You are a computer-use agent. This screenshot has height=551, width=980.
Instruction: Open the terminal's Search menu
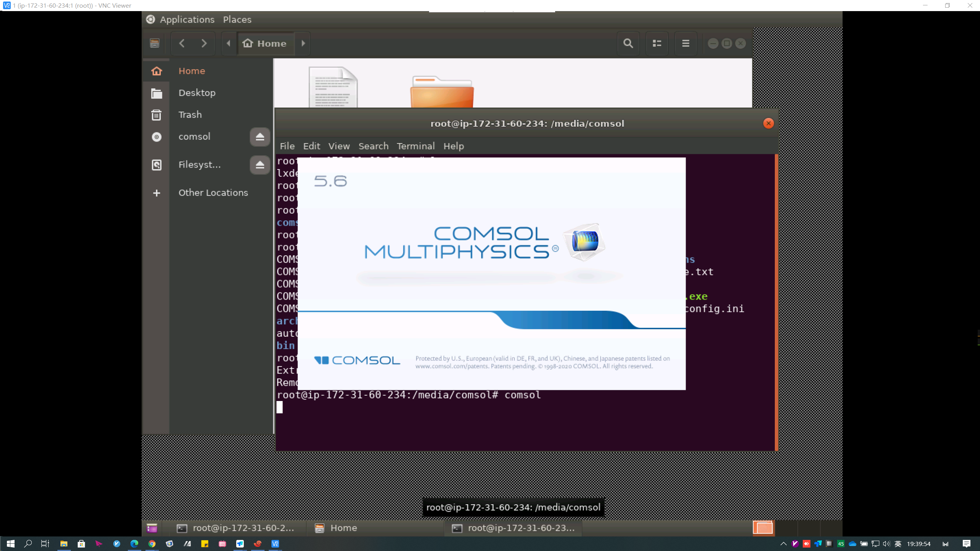click(373, 146)
